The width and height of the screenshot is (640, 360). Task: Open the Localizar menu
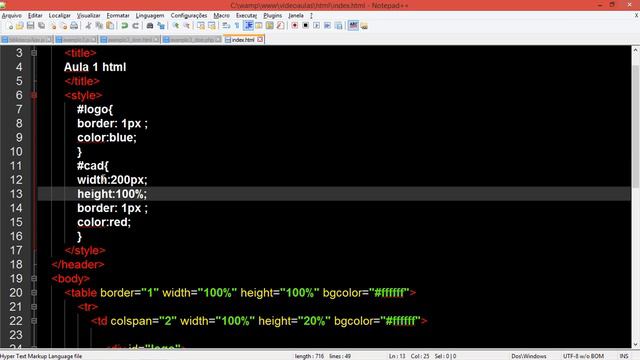point(60,16)
